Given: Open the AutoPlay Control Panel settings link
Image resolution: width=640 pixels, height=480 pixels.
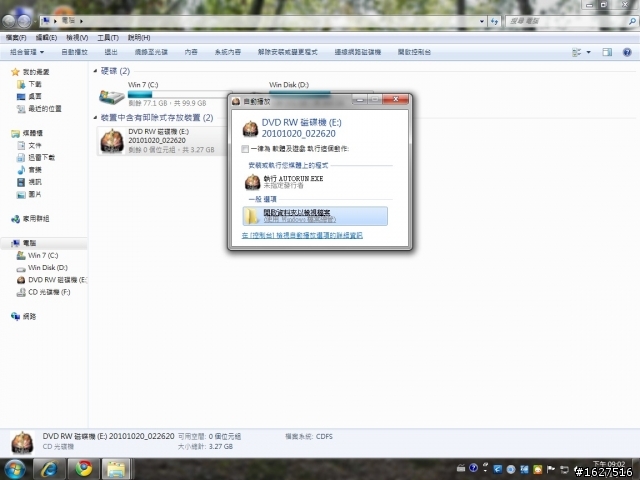Looking at the screenshot, I should [302, 236].
